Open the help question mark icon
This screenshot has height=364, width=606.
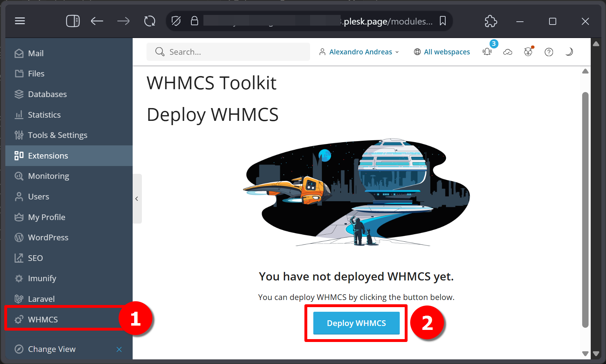click(x=549, y=52)
